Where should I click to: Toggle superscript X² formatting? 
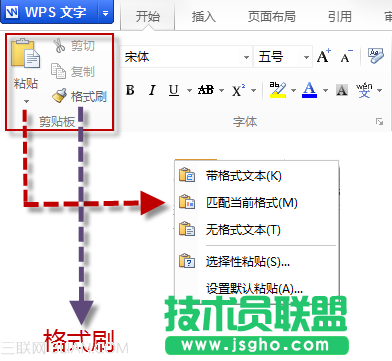pos(238,90)
